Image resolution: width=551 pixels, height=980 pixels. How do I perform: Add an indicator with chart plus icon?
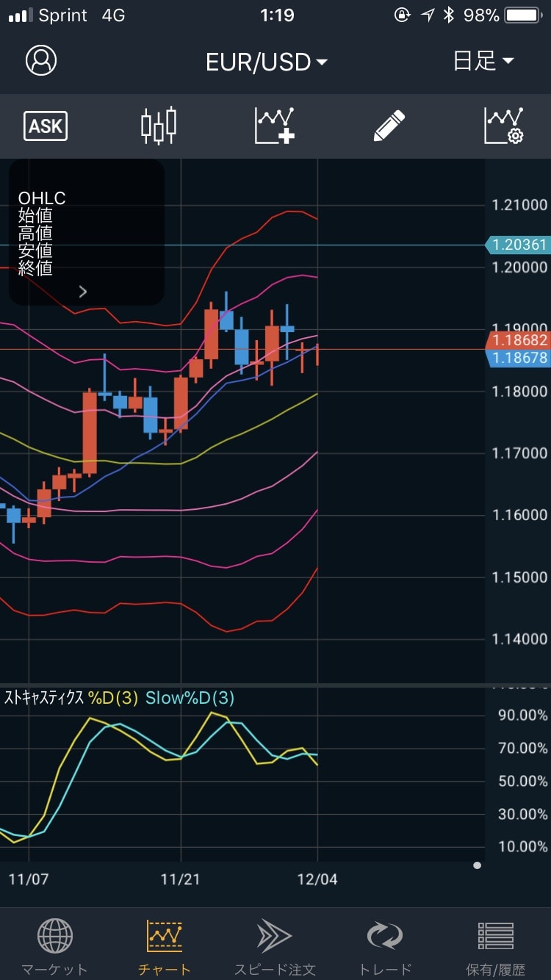(275, 126)
